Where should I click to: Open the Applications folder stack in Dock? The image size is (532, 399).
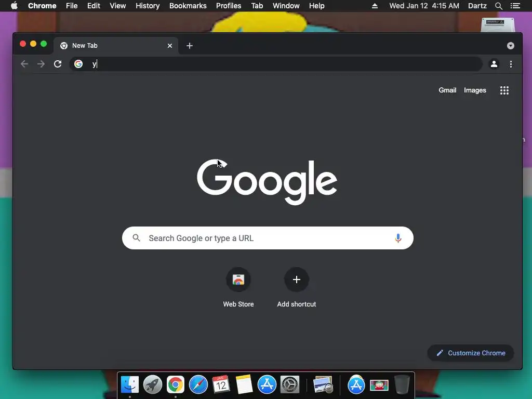[356, 385]
